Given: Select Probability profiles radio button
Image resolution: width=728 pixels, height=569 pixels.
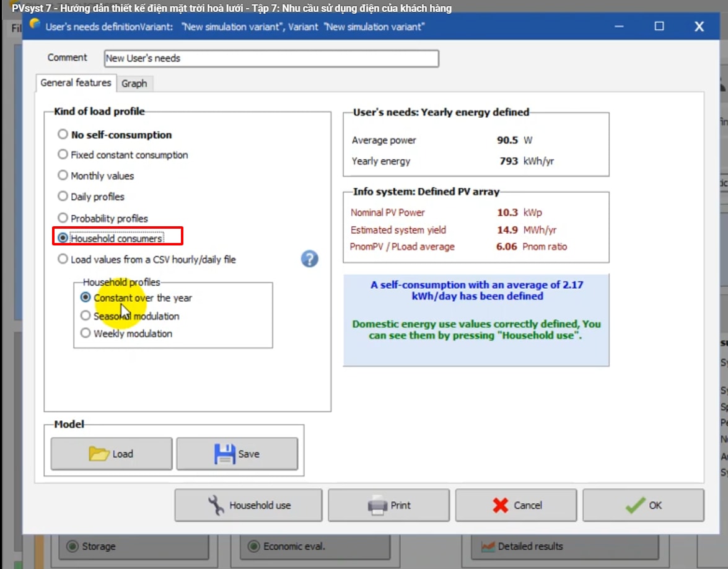Looking at the screenshot, I should (x=62, y=218).
